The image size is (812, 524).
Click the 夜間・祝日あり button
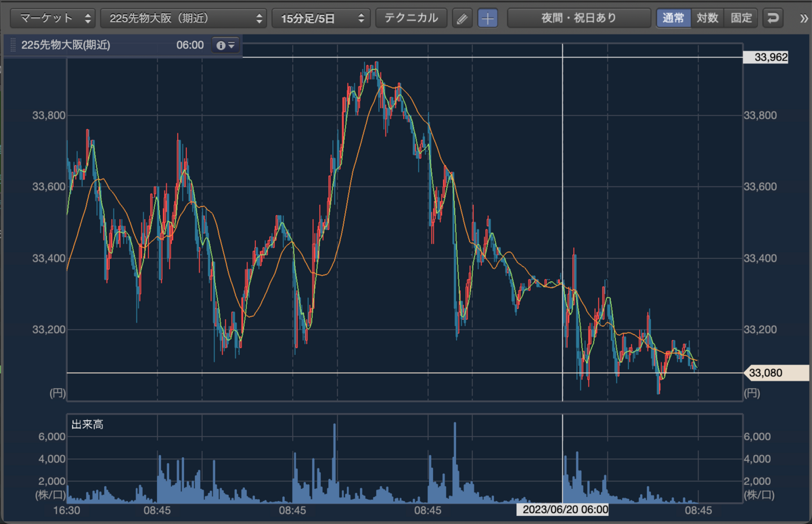579,18
